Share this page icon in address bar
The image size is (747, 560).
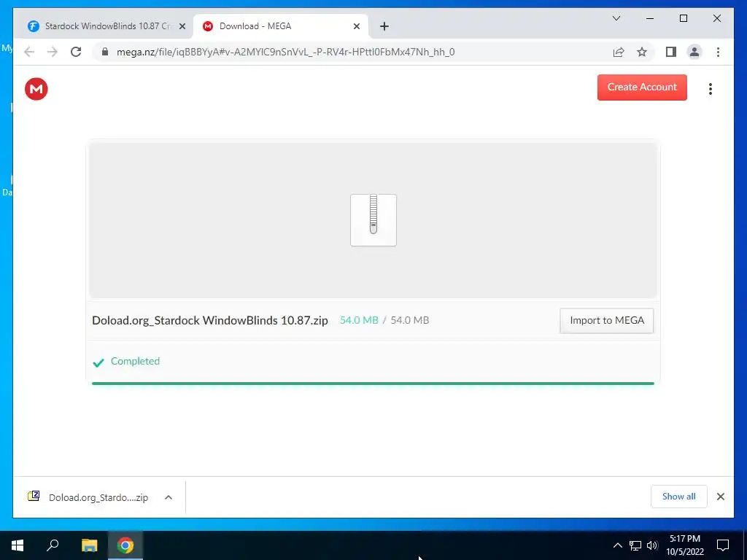coord(619,52)
